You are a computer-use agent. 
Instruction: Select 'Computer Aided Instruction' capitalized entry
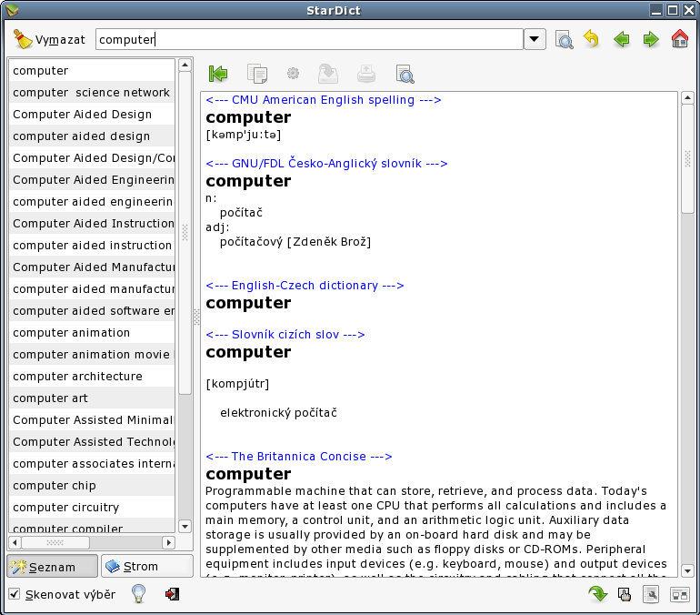pyautogui.click(x=92, y=223)
